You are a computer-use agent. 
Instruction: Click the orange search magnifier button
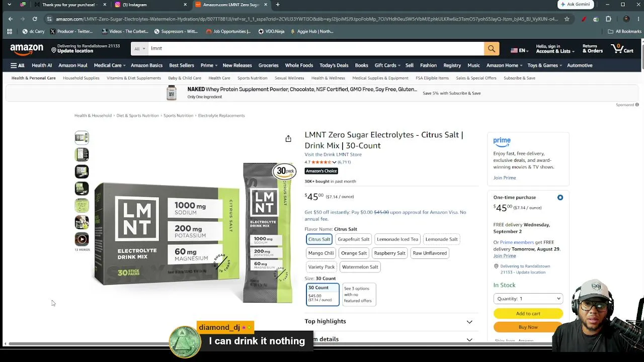[491, 49]
